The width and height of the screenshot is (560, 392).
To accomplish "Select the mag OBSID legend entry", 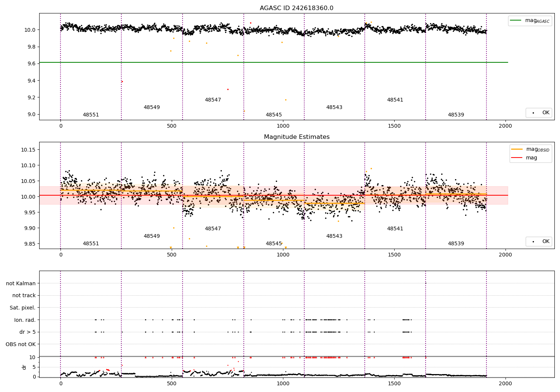I will pyautogui.click(x=531, y=149).
